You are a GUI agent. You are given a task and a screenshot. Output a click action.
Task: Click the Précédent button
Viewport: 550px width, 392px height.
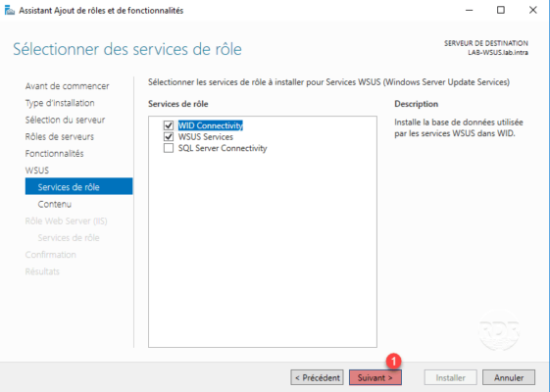coord(317,377)
